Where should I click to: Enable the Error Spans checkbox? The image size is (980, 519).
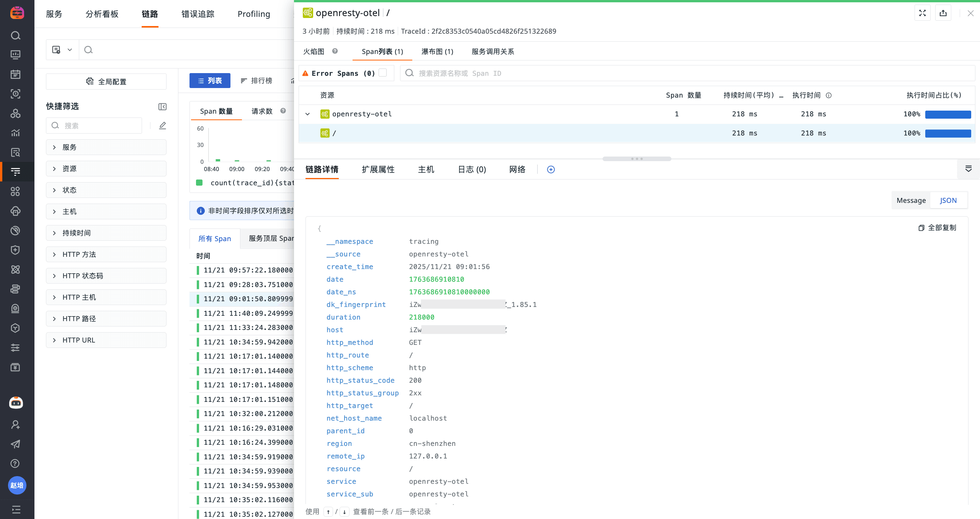tap(382, 73)
